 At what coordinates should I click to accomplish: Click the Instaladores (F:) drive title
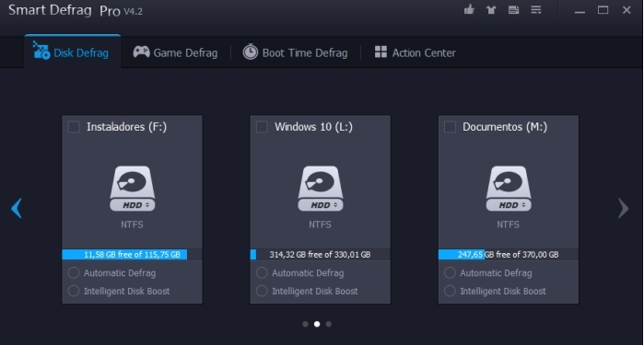126,127
